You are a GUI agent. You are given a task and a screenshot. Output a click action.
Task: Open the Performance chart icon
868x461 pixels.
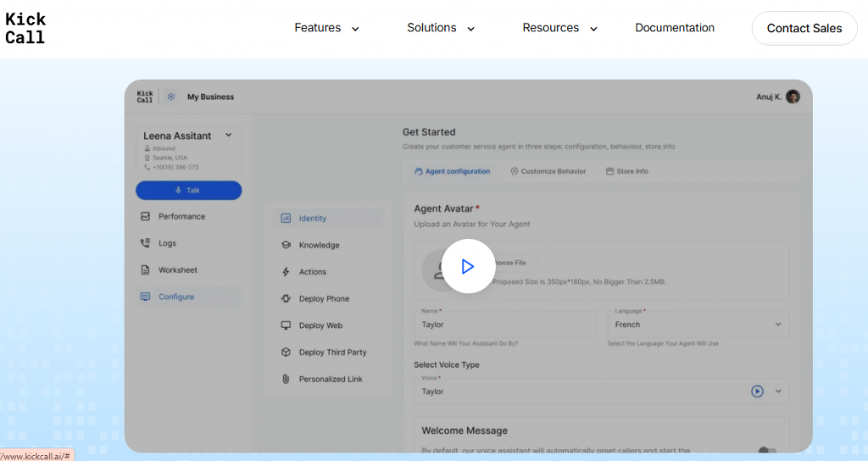145,216
